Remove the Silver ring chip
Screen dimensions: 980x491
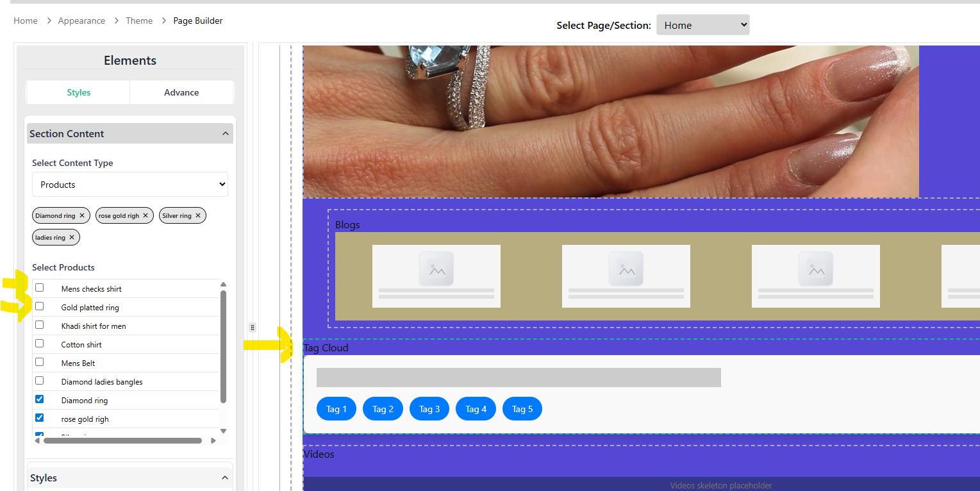[x=198, y=216]
